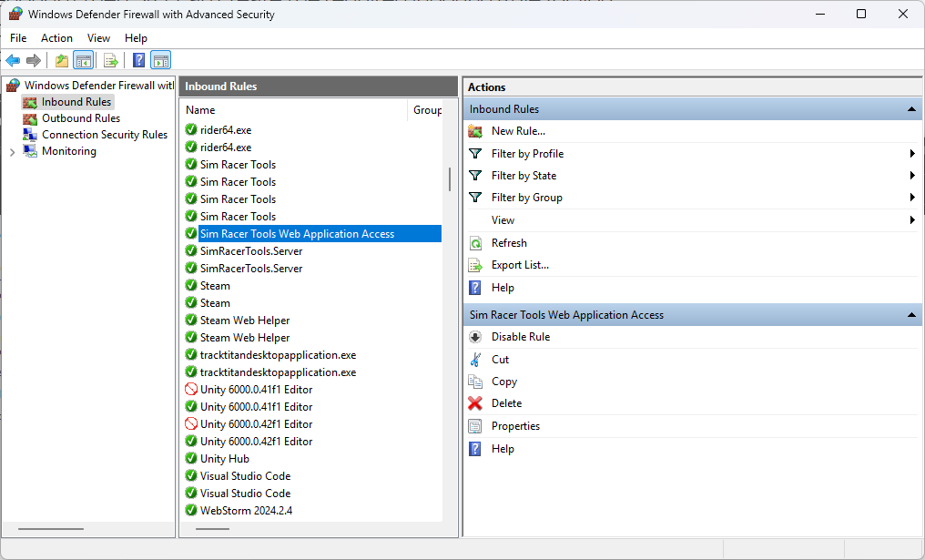The width and height of the screenshot is (925, 560).
Task: Click the Filter by State funnel icon
Action: click(475, 175)
